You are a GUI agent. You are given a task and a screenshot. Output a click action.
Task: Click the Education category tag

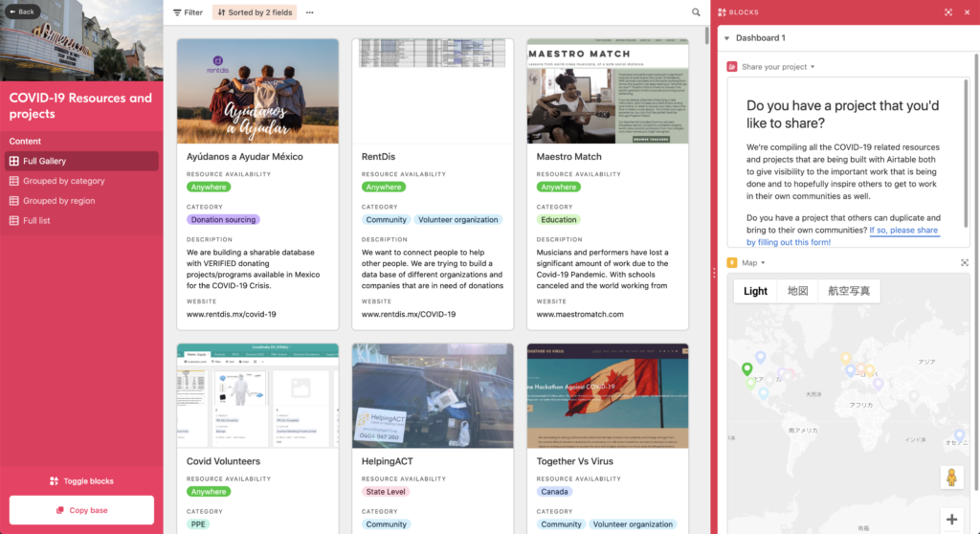click(559, 219)
